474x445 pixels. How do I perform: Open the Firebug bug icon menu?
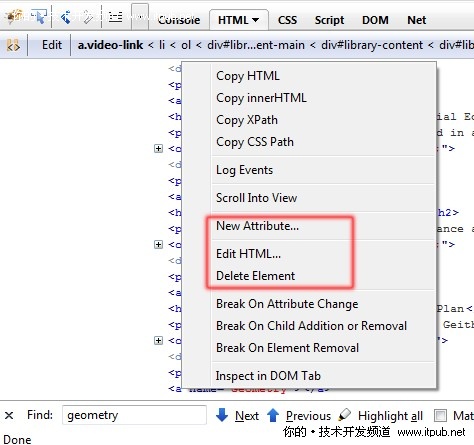13,16
